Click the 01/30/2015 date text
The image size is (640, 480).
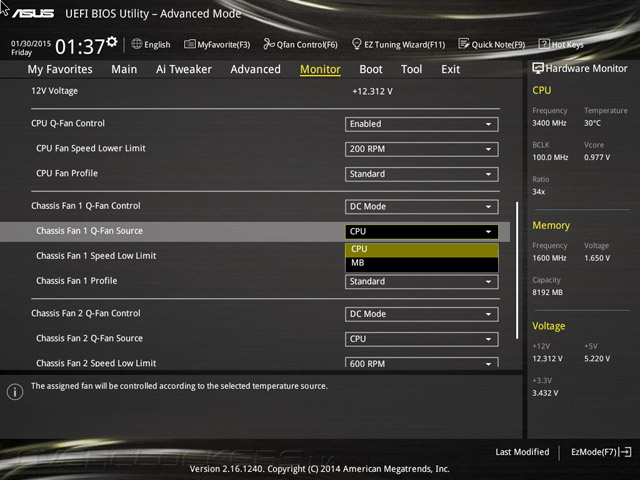31,43
